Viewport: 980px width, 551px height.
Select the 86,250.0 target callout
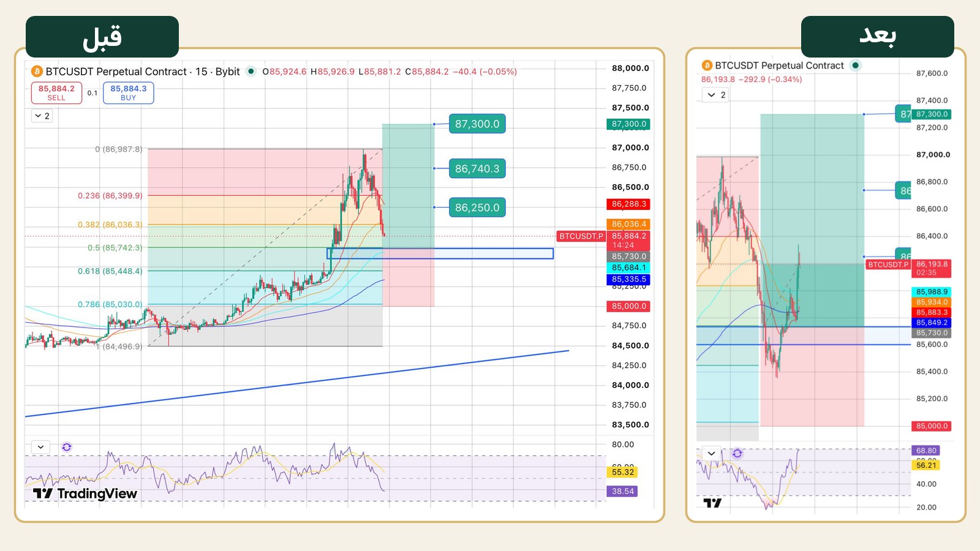point(477,208)
